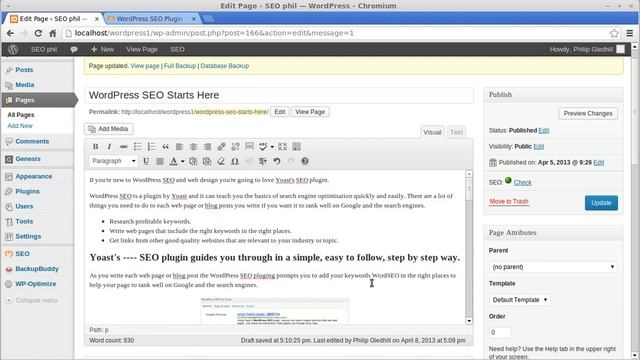Open Media in admin sidebar

click(24, 85)
